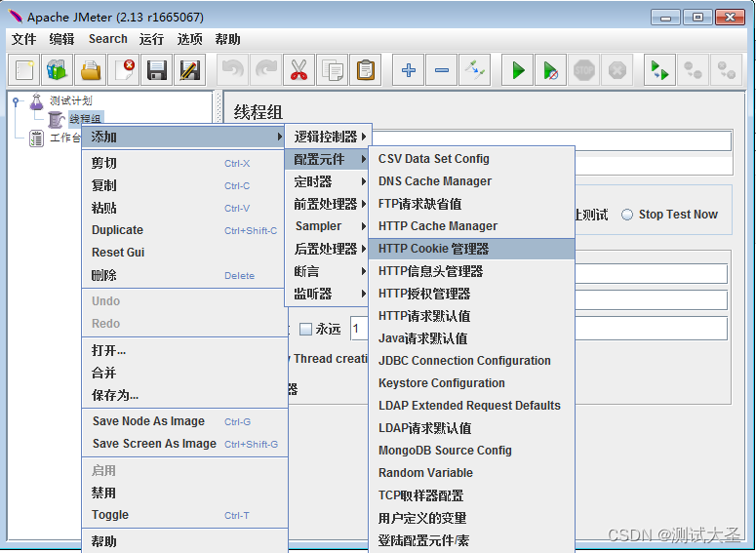Click the Open file folder icon
756x553 pixels.
click(91, 70)
